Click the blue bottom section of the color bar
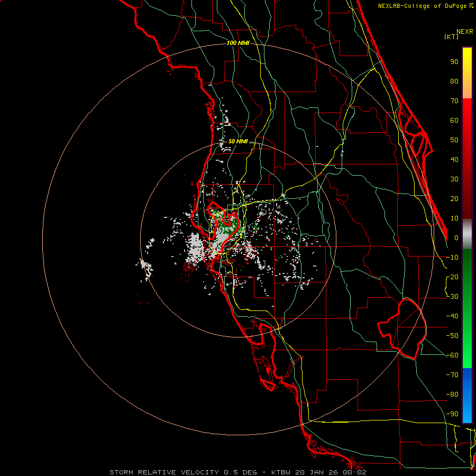The height and width of the screenshot is (476, 476). pyautogui.click(x=467, y=396)
